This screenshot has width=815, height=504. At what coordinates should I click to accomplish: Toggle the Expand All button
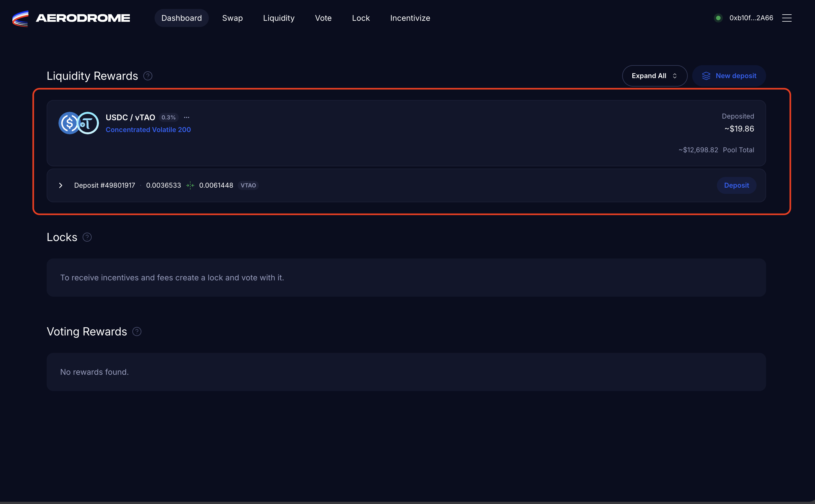(654, 76)
